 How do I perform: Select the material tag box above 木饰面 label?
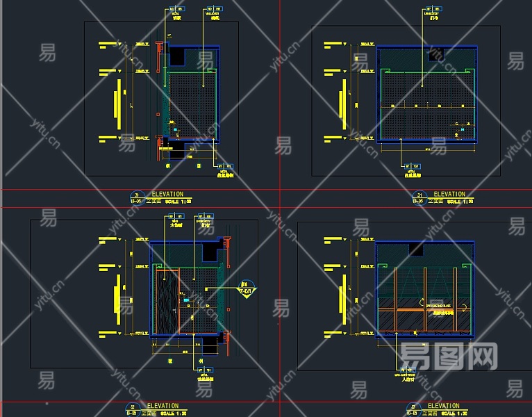point(176,216)
